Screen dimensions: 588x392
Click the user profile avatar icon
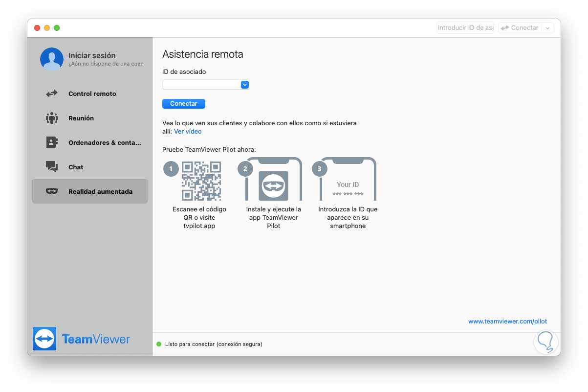[x=52, y=59]
